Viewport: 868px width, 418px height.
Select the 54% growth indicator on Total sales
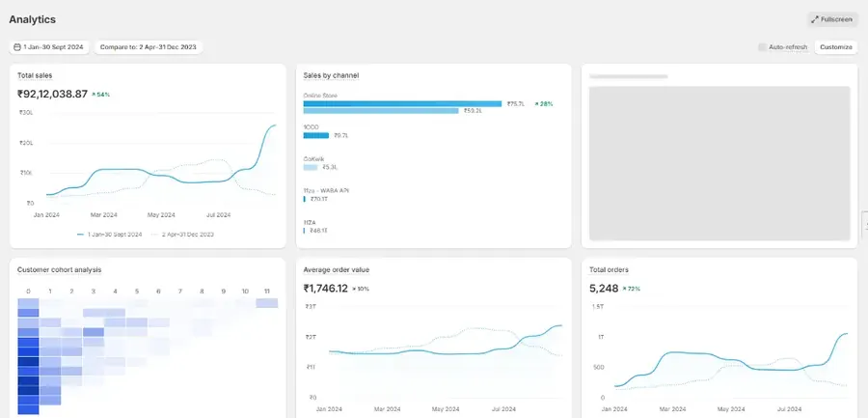[100, 95]
